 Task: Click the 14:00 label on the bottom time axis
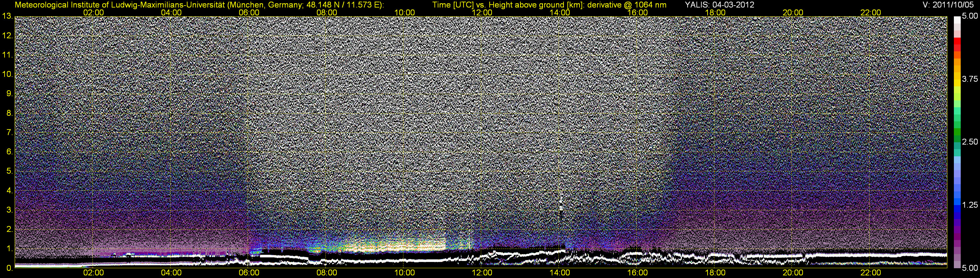point(560,273)
